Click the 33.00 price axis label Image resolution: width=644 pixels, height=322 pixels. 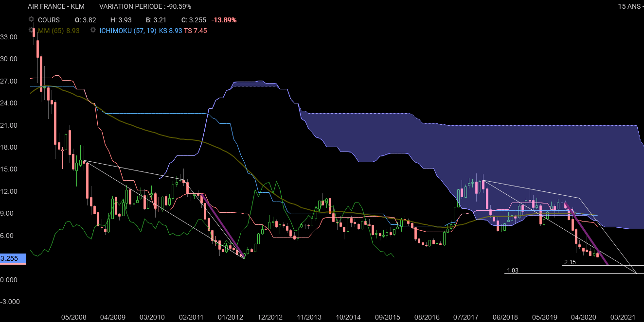click(x=10, y=37)
